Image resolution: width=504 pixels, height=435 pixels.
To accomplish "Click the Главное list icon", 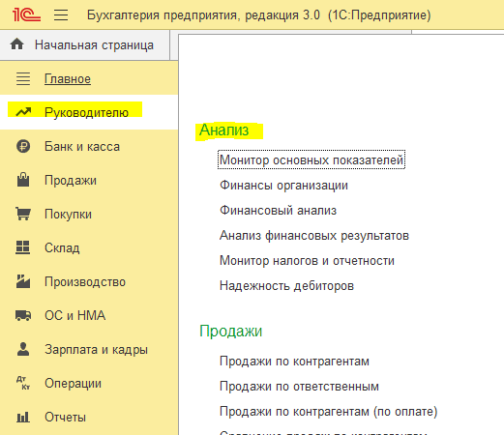I will point(23,78).
